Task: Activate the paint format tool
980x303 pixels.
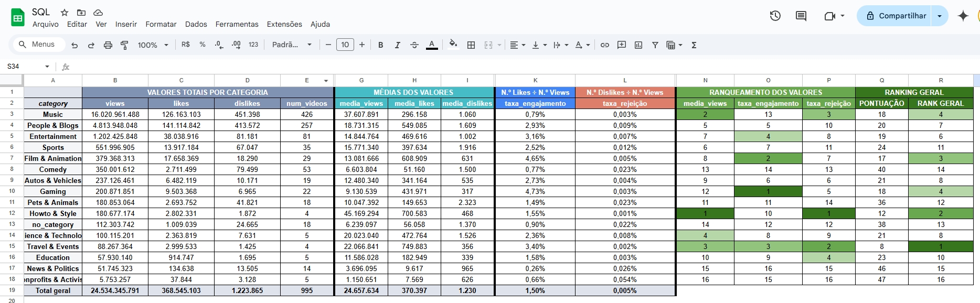Action: click(x=124, y=45)
